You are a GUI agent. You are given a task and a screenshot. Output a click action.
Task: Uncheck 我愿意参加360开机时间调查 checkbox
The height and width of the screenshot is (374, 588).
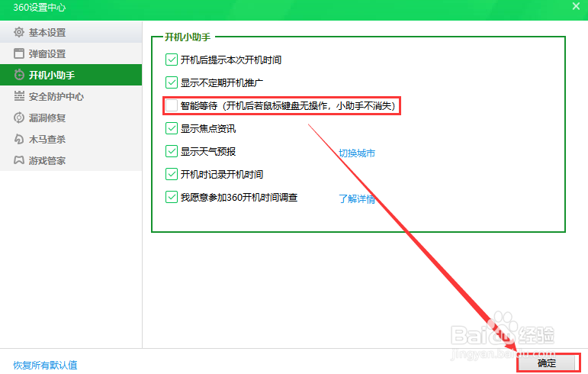(172, 197)
